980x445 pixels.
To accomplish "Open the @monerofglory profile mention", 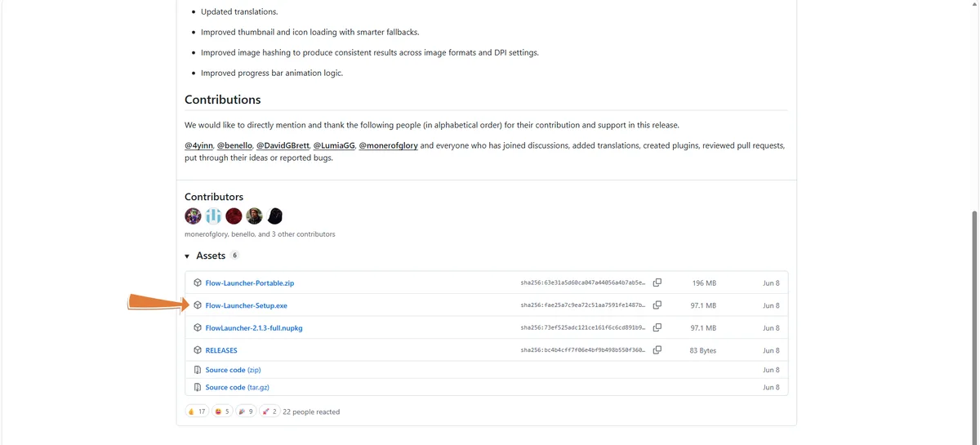I will [x=388, y=145].
